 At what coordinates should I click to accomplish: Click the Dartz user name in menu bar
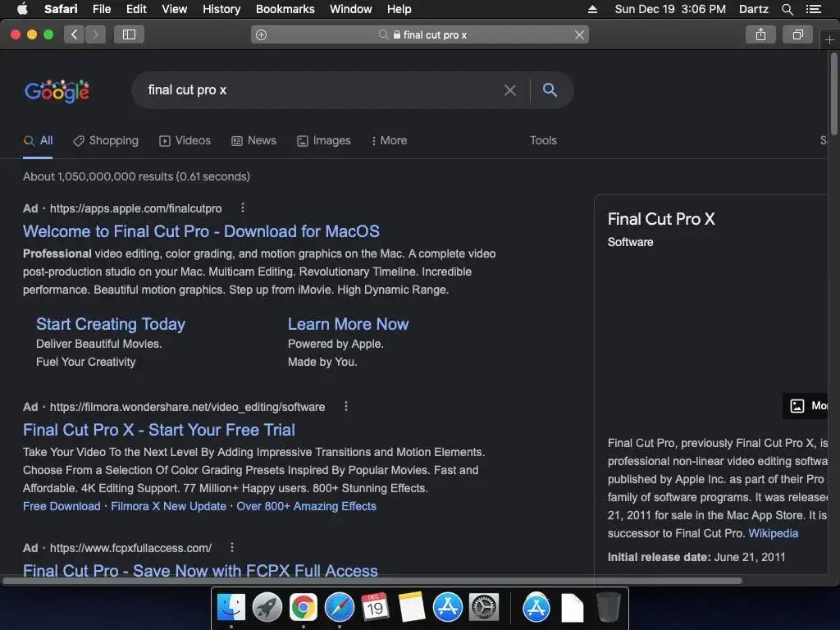pos(753,9)
